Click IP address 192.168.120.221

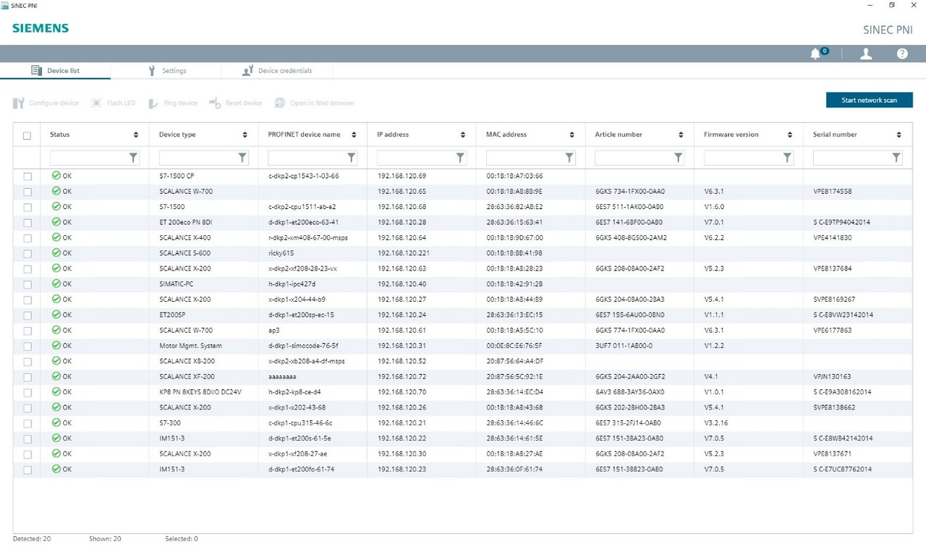(404, 253)
